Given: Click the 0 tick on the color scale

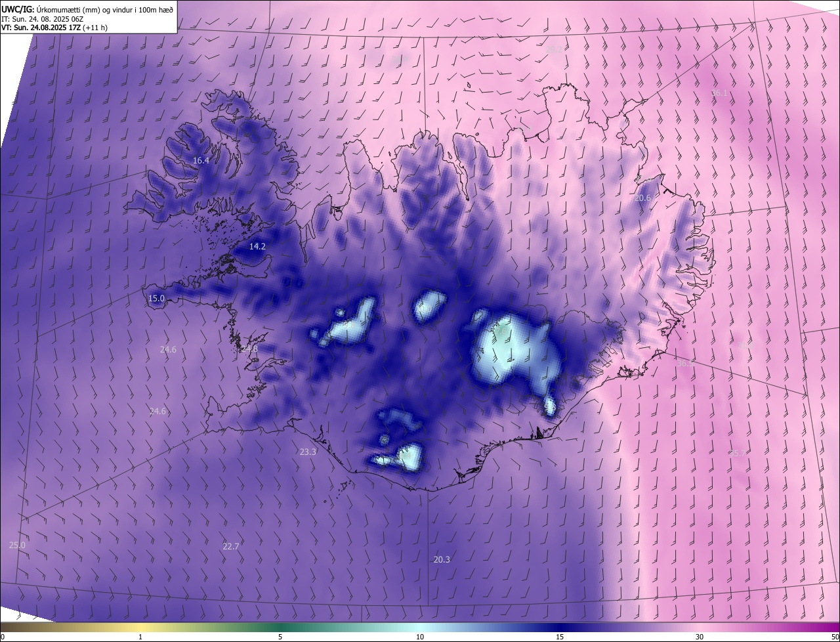Looking at the screenshot, I should point(3,637).
